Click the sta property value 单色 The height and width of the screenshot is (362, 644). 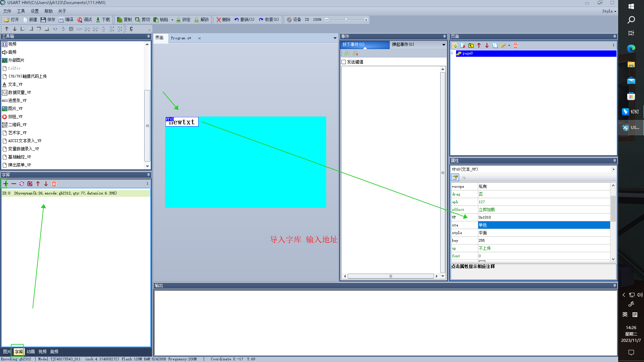[544, 225]
